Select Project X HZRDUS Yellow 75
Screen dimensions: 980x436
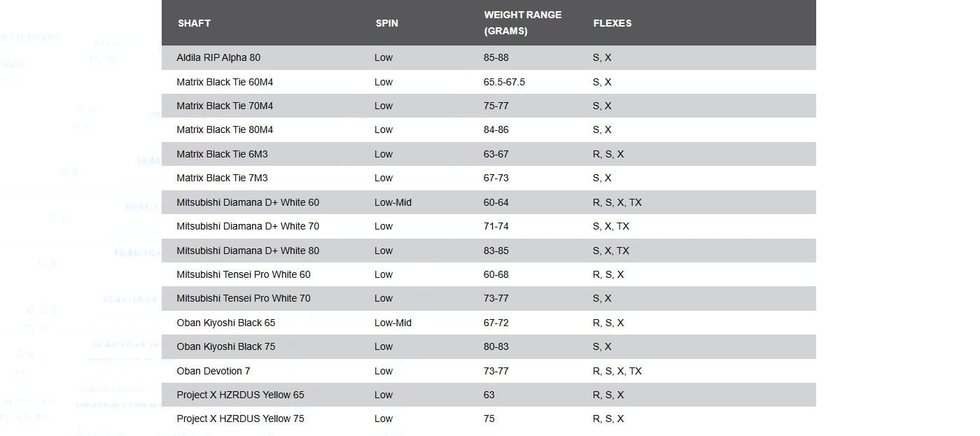tap(240, 419)
